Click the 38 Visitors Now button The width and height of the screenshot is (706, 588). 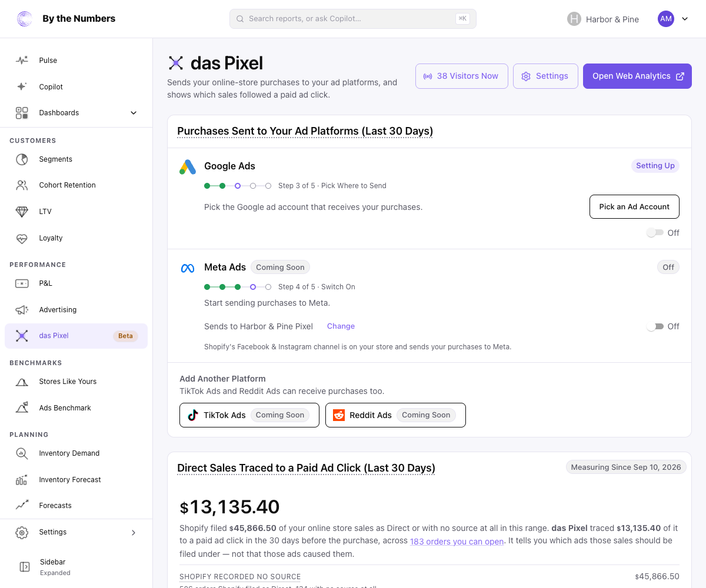point(462,76)
